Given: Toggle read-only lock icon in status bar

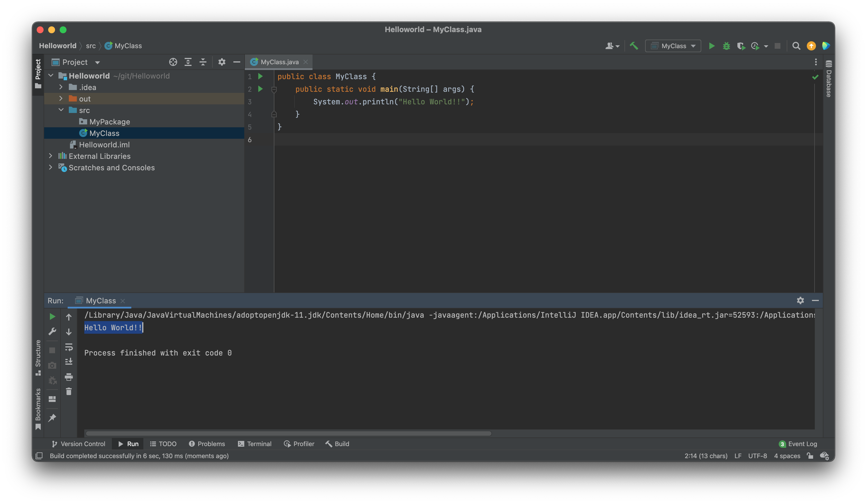Looking at the screenshot, I should (x=810, y=456).
